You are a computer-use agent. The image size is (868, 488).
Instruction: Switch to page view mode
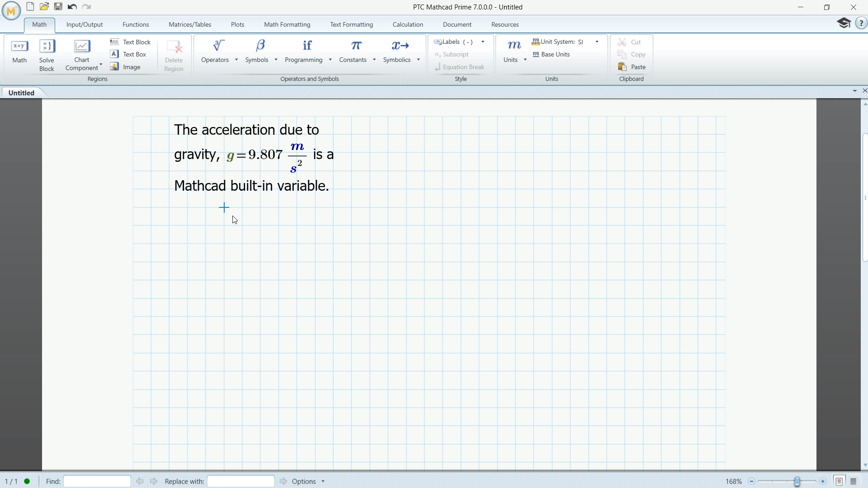tap(839, 481)
